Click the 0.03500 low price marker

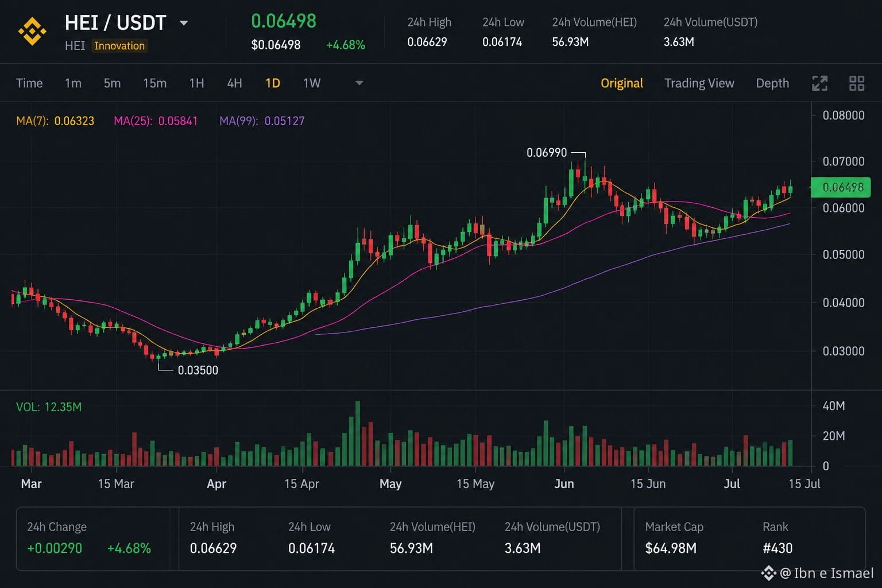click(x=198, y=370)
